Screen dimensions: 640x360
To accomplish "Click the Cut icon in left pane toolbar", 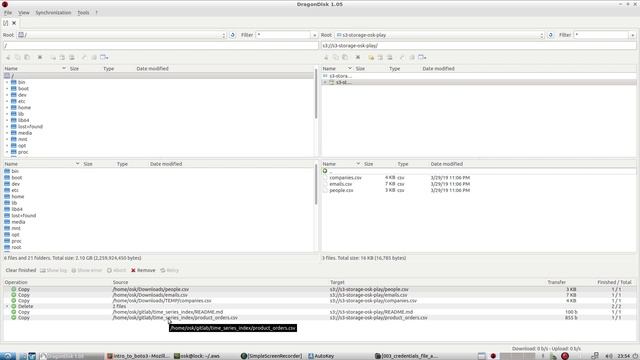I will click(x=8, y=58).
